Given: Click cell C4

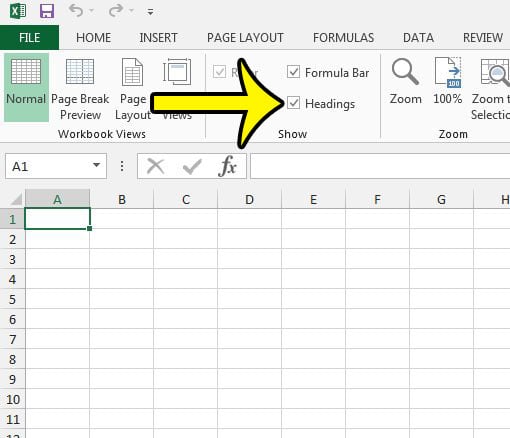Looking at the screenshot, I should coord(186,279).
